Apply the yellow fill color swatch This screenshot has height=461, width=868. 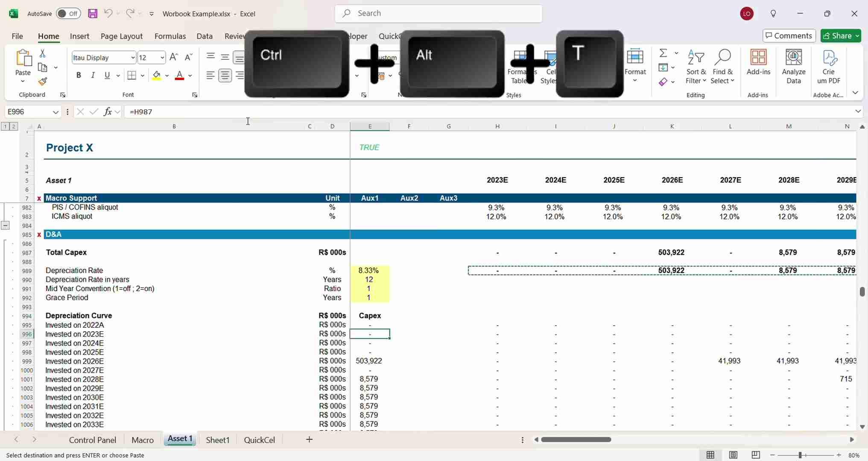coord(157,76)
